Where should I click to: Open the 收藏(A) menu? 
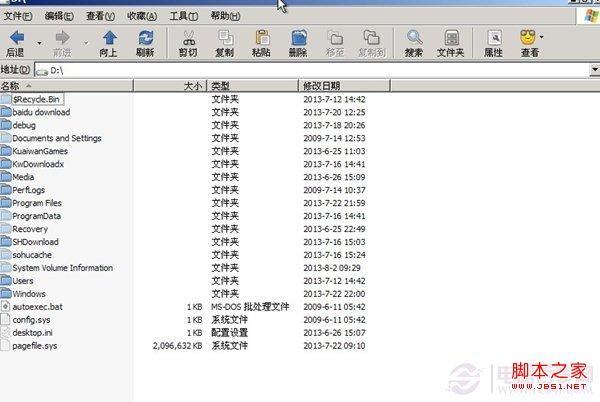[x=142, y=16]
